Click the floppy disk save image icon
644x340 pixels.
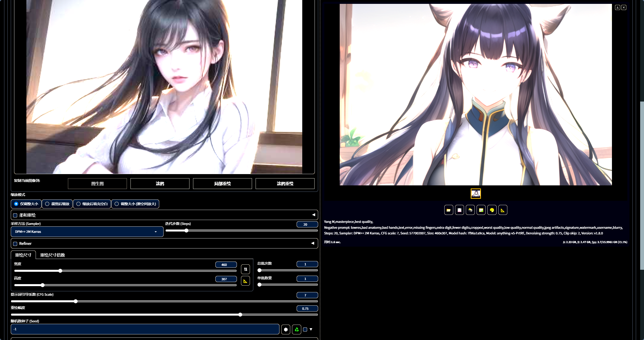click(459, 210)
